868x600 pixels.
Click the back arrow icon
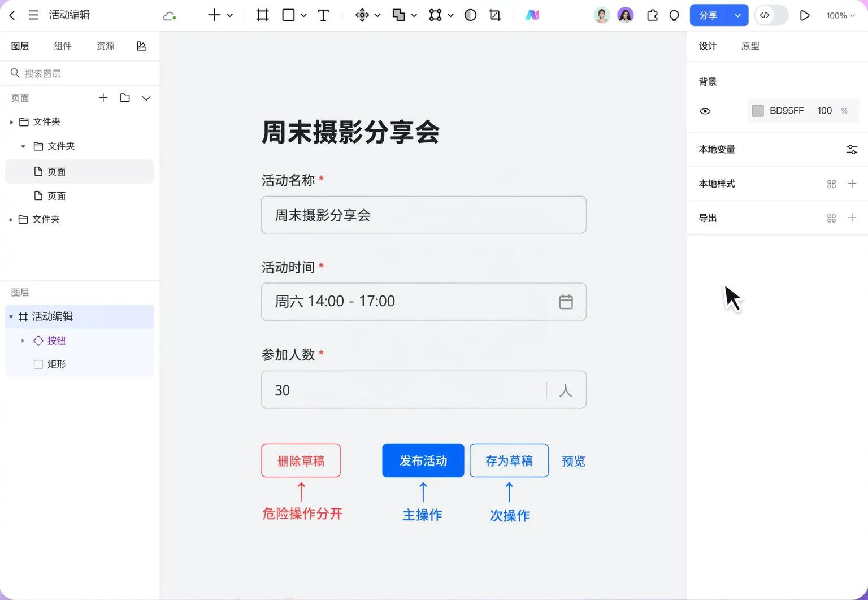click(12, 15)
